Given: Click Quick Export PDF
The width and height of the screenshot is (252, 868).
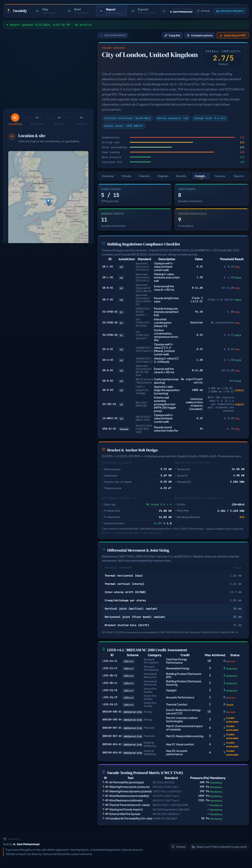Looking at the screenshot, I should 232,35.
